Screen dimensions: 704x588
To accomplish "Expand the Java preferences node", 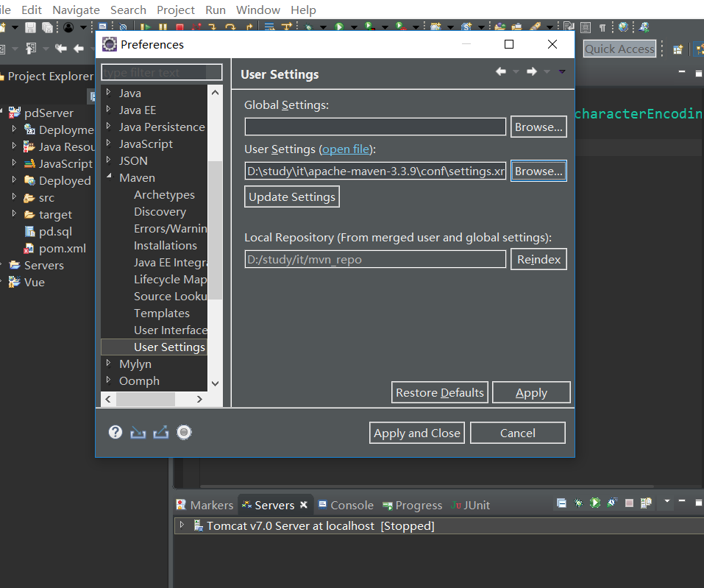I will pos(108,93).
